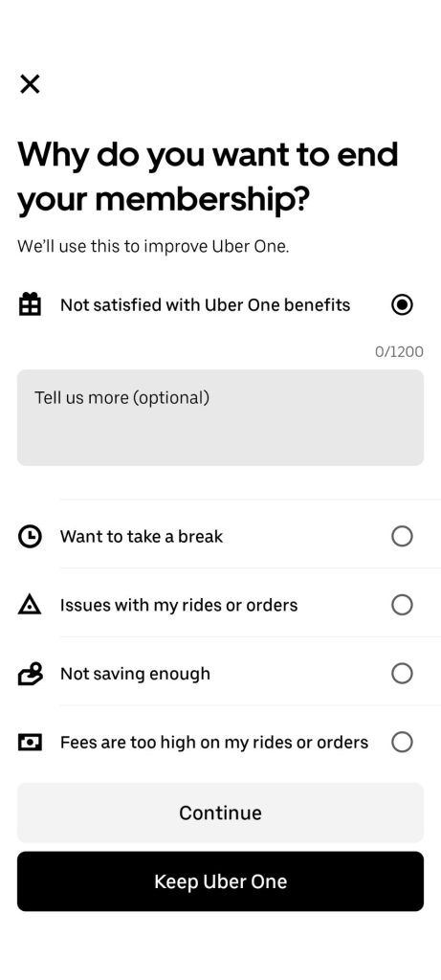The image size is (441, 980).
Task: Click the Want to take a break label
Action: click(x=142, y=537)
